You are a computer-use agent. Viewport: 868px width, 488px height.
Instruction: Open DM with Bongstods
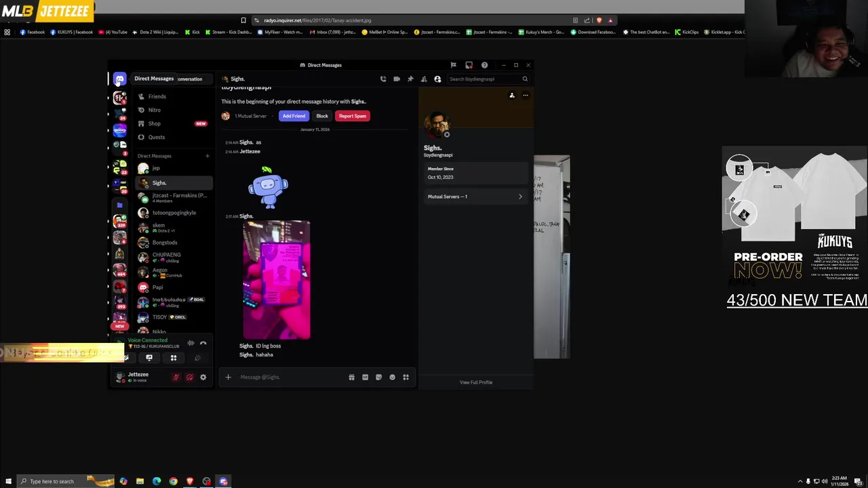coord(174,243)
